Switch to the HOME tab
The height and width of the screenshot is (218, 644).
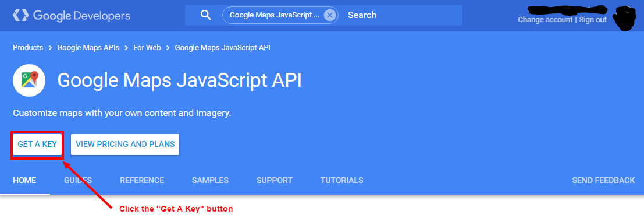pos(24,180)
